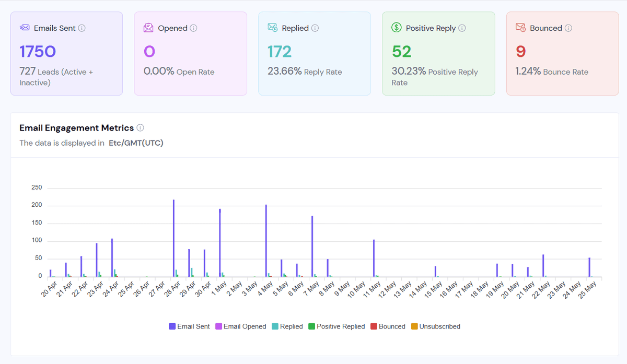Click the Email Engagement Metrics heading
Viewport: 627px width, 364px height.
76,127
